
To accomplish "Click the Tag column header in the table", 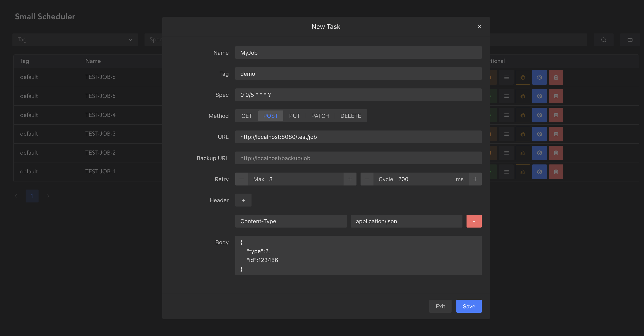I will click(x=25, y=61).
